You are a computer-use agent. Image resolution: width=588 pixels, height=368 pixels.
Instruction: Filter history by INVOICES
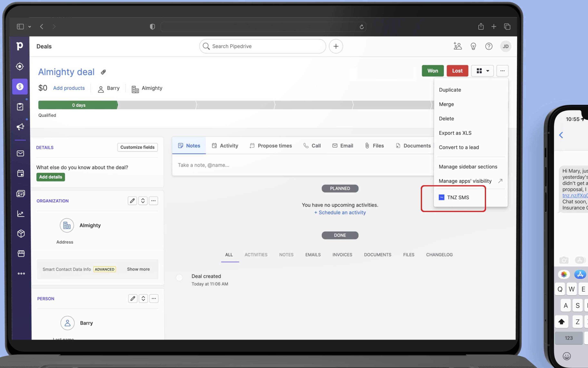coord(342,255)
